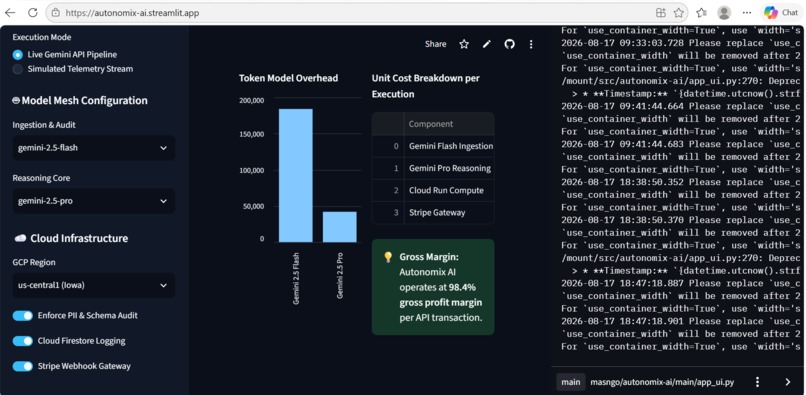Select Gemini Flash Ingestion table row
The image size is (806, 395).
433,146
